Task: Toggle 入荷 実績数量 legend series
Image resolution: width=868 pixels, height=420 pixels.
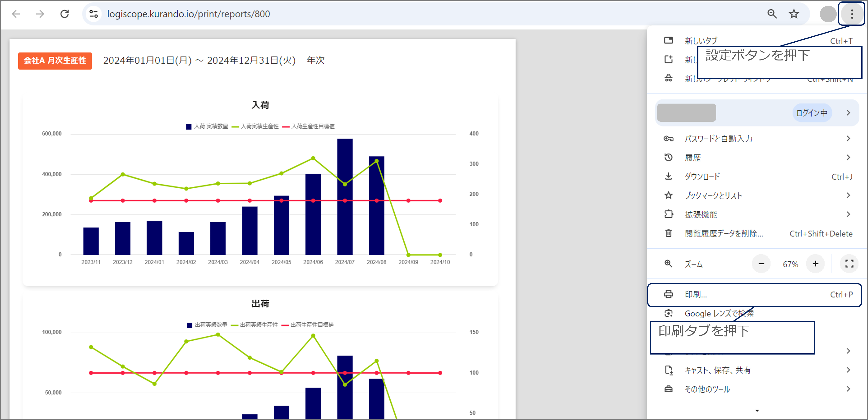Action: tap(207, 126)
